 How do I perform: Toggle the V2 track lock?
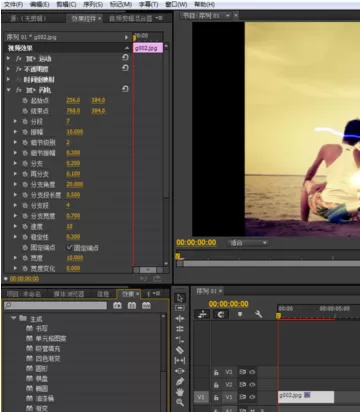(x=216, y=385)
